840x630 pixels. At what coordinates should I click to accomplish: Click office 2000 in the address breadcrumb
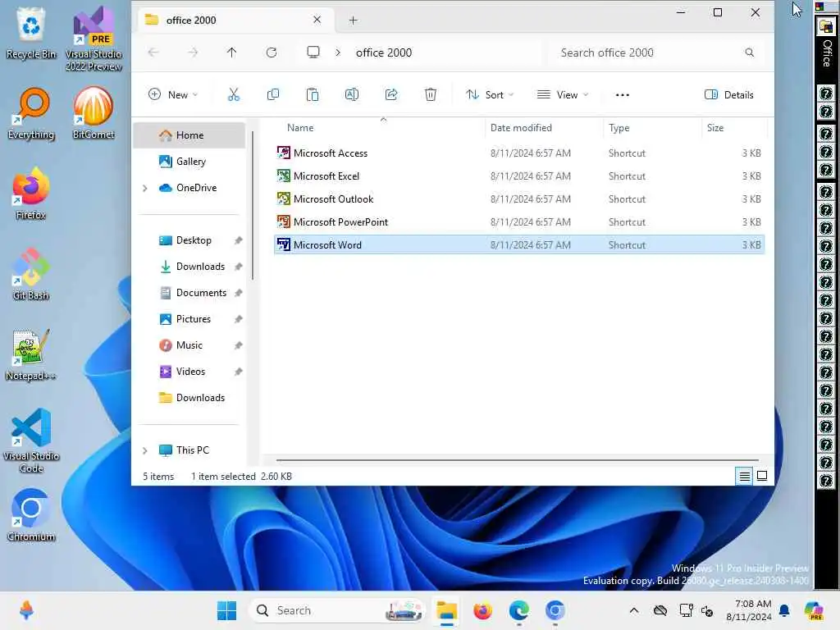[384, 52]
